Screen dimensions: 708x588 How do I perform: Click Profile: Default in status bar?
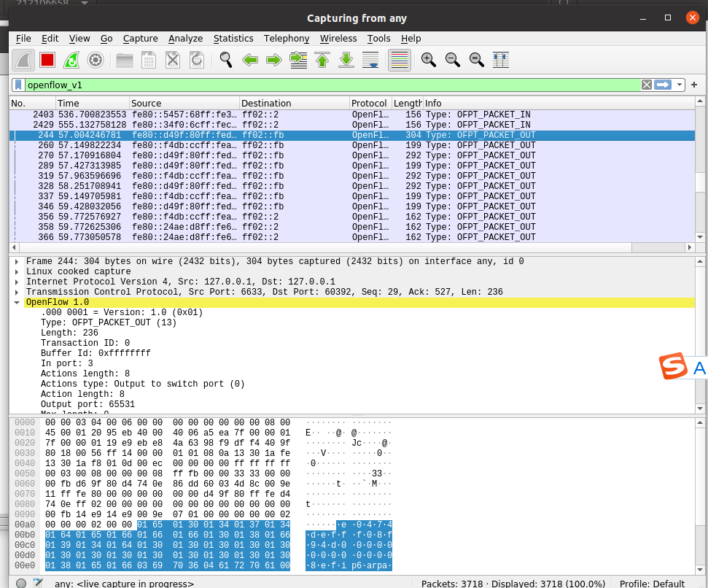point(652,584)
